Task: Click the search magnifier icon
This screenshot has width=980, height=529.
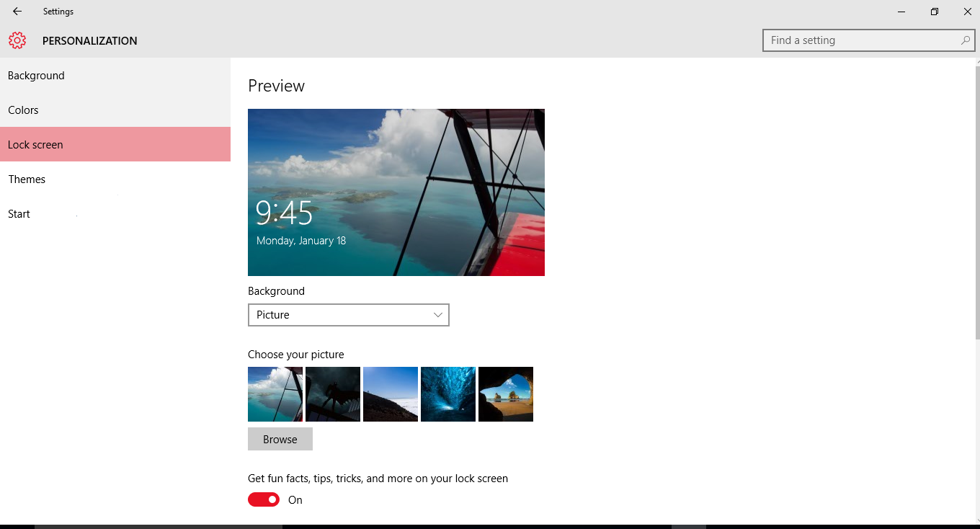Action: click(x=966, y=40)
